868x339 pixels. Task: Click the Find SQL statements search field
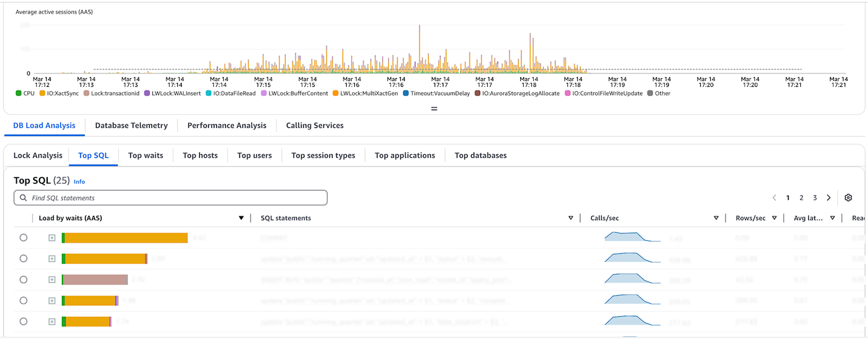coord(174,198)
